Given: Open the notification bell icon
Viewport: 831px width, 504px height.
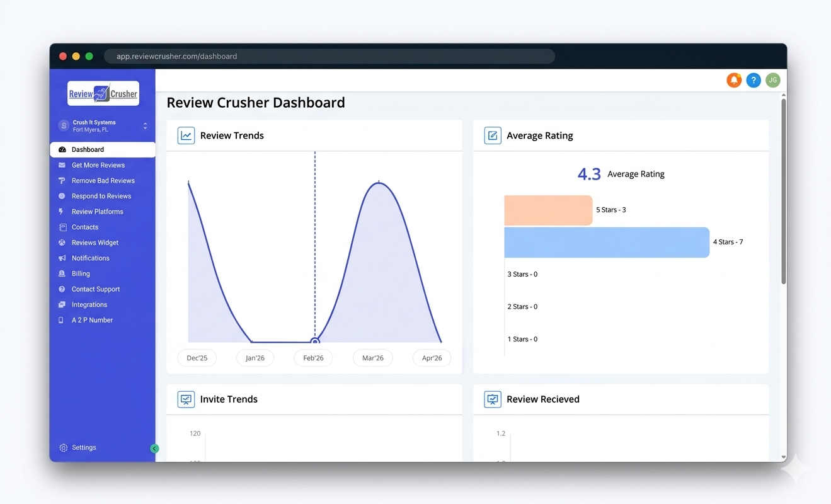Looking at the screenshot, I should coord(734,80).
